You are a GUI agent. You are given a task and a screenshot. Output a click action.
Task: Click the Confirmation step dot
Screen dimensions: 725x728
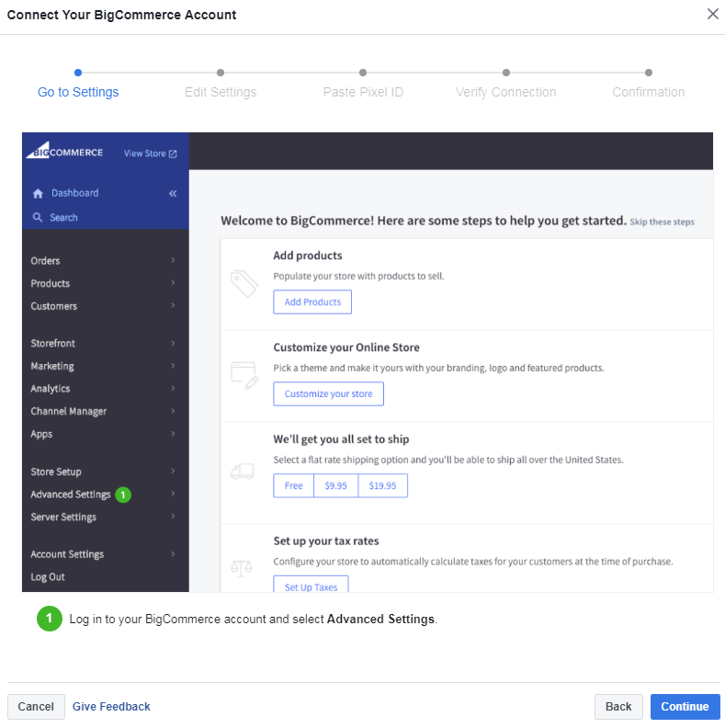[x=649, y=73]
